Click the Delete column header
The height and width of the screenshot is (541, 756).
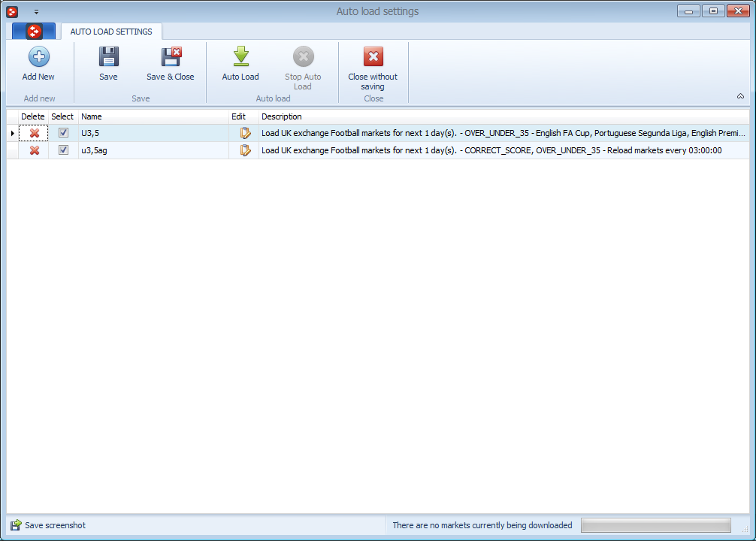click(33, 116)
